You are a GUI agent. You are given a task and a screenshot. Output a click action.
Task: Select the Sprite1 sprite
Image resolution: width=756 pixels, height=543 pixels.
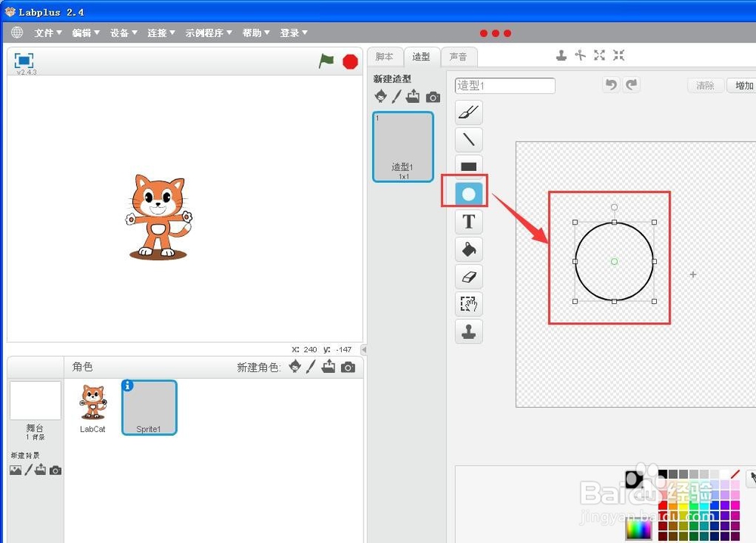pyautogui.click(x=149, y=408)
